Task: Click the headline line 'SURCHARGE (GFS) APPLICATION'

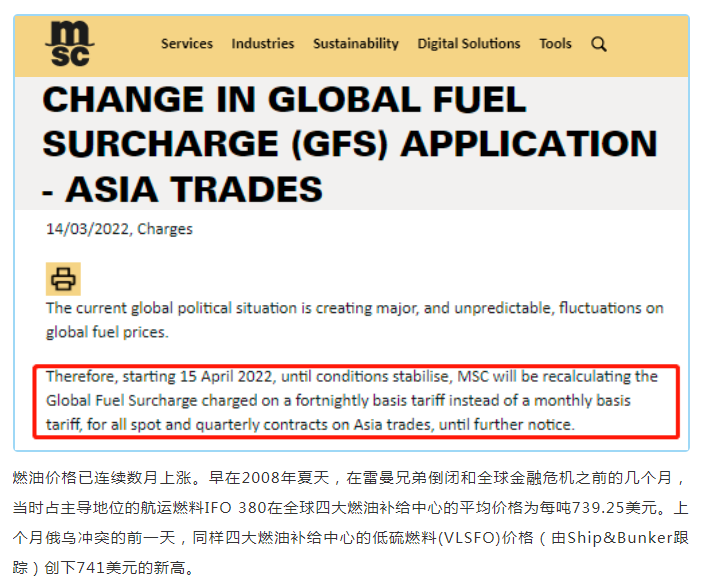Action: 350,144
